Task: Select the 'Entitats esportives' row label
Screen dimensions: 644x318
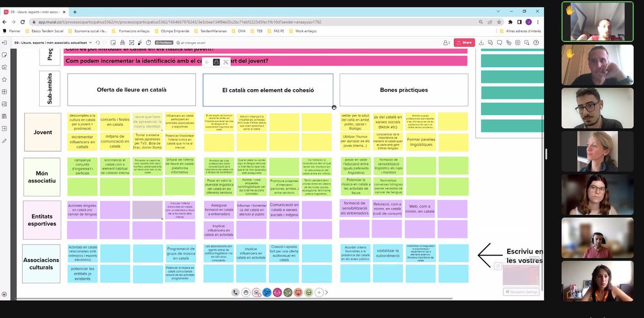Action: pos(42,219)
